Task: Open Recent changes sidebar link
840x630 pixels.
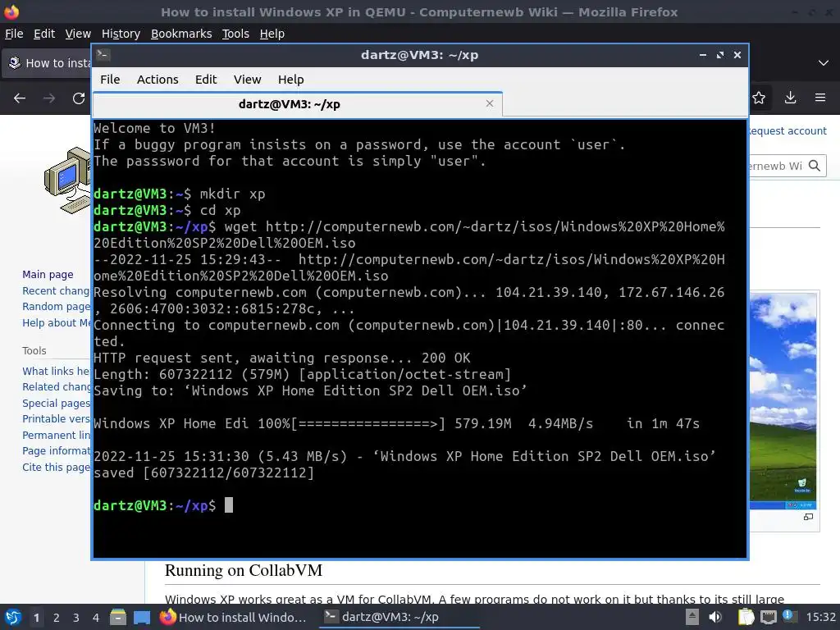Action: tap(56, 290)
